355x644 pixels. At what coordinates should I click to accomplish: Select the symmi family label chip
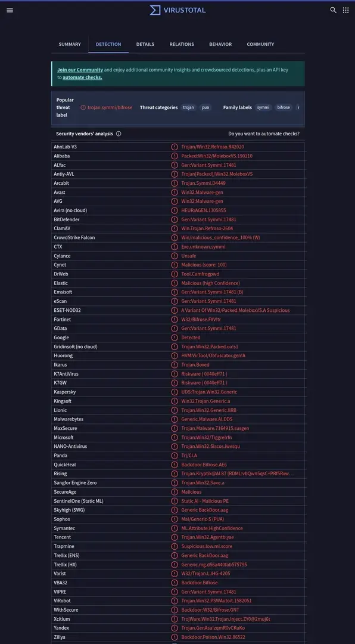pyautogui.click(x=263, y=107)
